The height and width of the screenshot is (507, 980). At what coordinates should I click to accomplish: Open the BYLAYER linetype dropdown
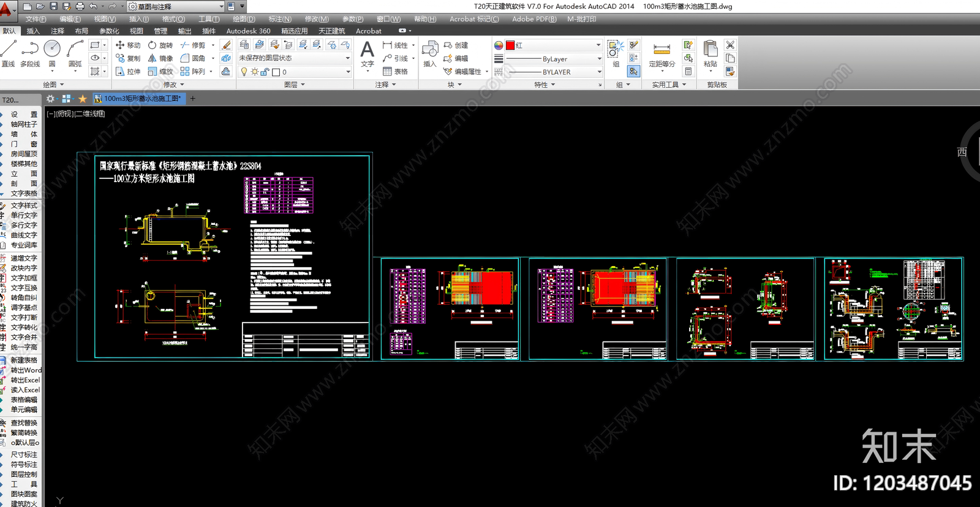553,72
